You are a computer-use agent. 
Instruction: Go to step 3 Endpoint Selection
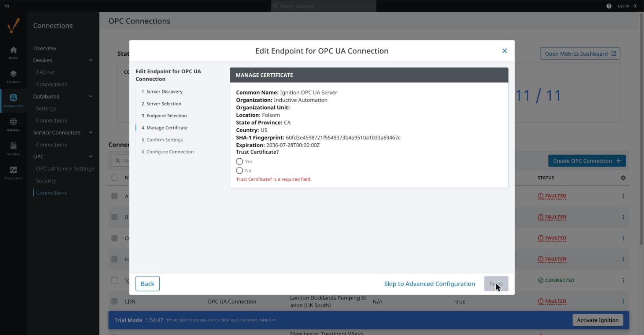click(x=164, y=116)
